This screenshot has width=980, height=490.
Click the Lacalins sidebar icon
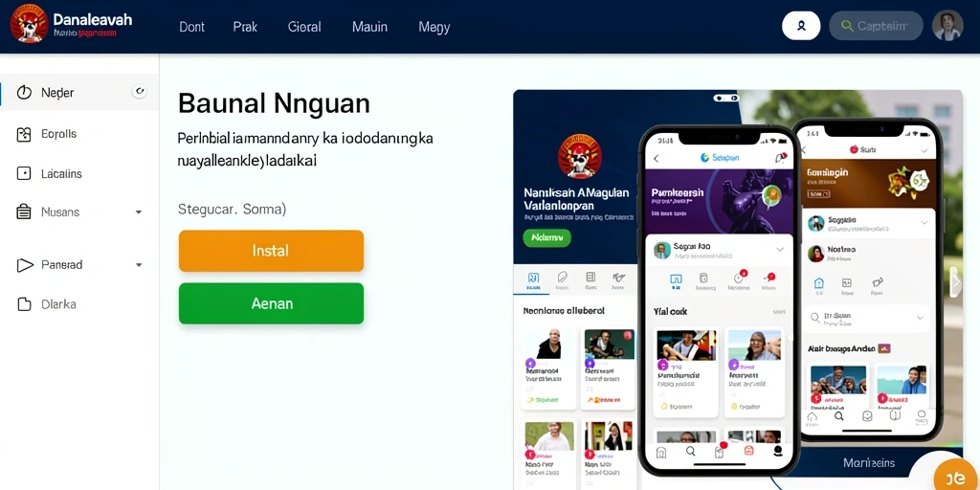(24, 174)
